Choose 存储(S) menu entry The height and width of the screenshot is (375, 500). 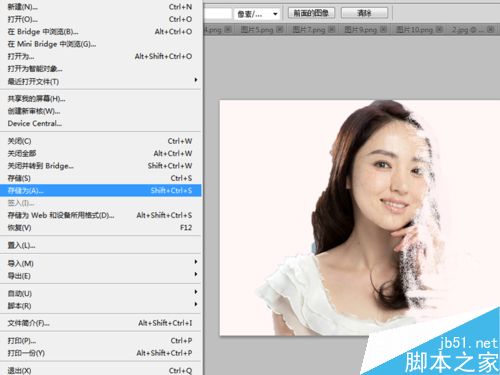(x=100, y=178)
